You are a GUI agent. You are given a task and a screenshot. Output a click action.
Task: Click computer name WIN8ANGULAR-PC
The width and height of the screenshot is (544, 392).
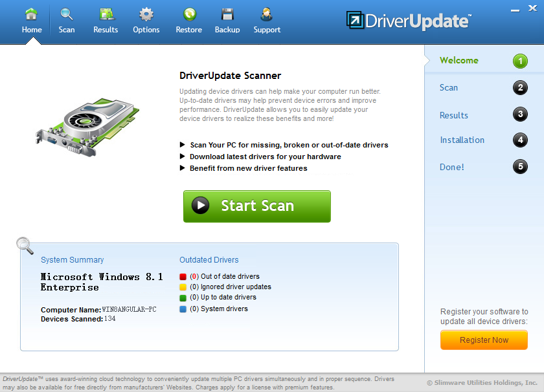(x=129, y=309)
